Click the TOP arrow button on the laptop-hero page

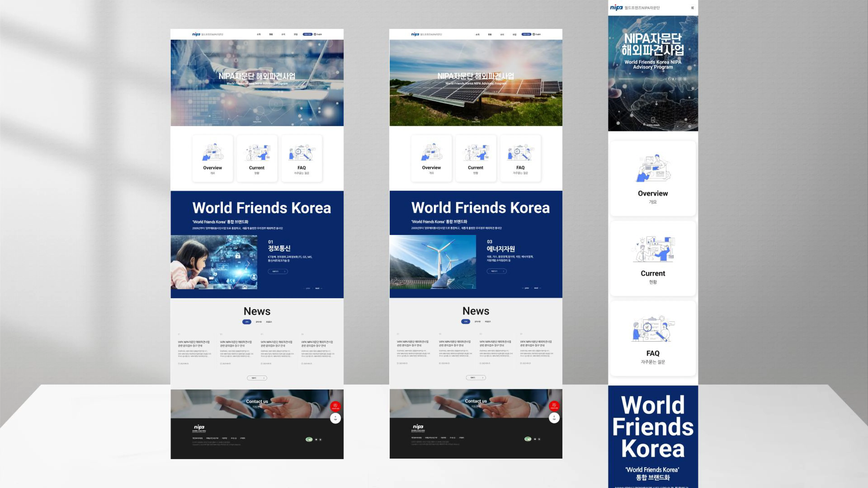tap(335, 418)
